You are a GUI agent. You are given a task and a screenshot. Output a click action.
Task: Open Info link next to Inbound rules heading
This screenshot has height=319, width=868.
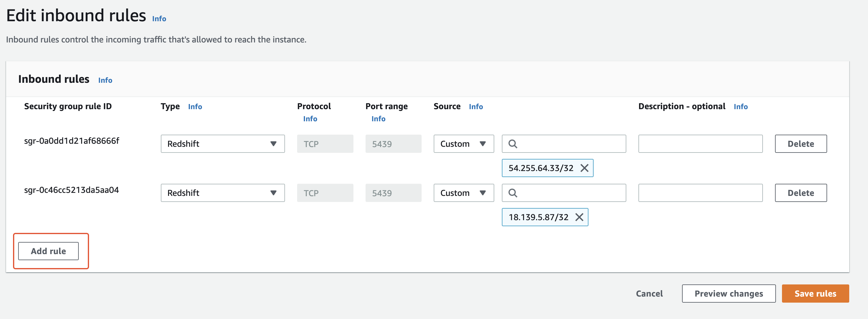point(105,80)
